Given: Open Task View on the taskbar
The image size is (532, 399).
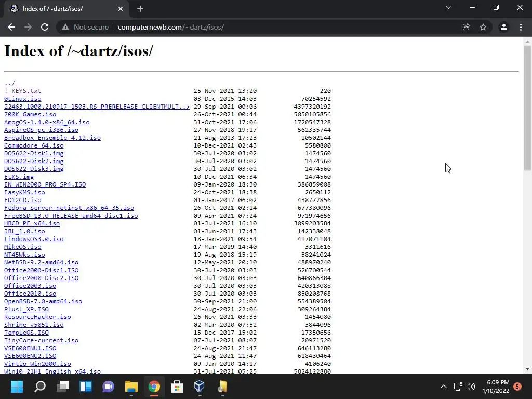Looking at the screenshot, I should tap(63, 387).
